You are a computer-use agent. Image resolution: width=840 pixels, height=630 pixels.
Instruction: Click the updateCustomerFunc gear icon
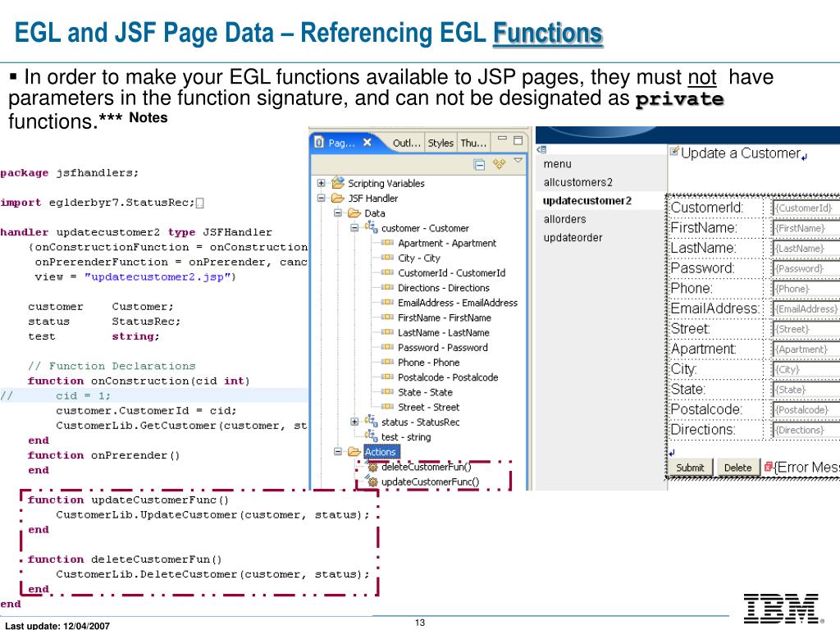(x=373, y=482)
